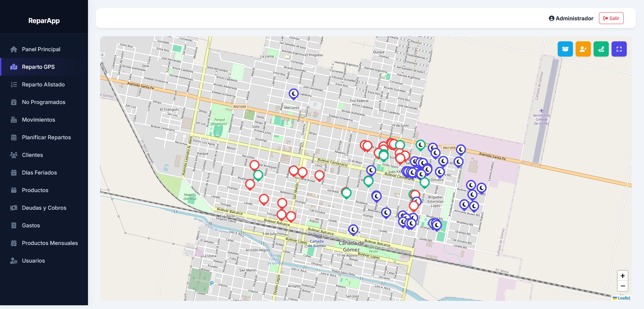Open Planificar Repartos page
The width and height of the screenshot is (644, 309).
coord(44,137)
